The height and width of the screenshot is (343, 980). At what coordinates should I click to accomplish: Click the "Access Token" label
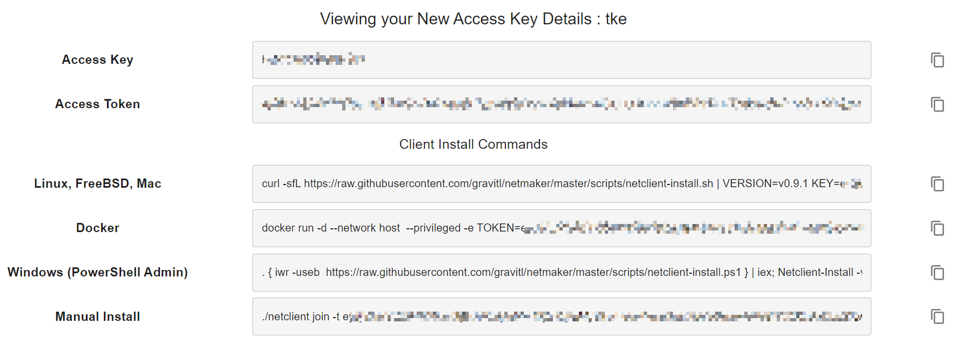click(x=97, y=104)
